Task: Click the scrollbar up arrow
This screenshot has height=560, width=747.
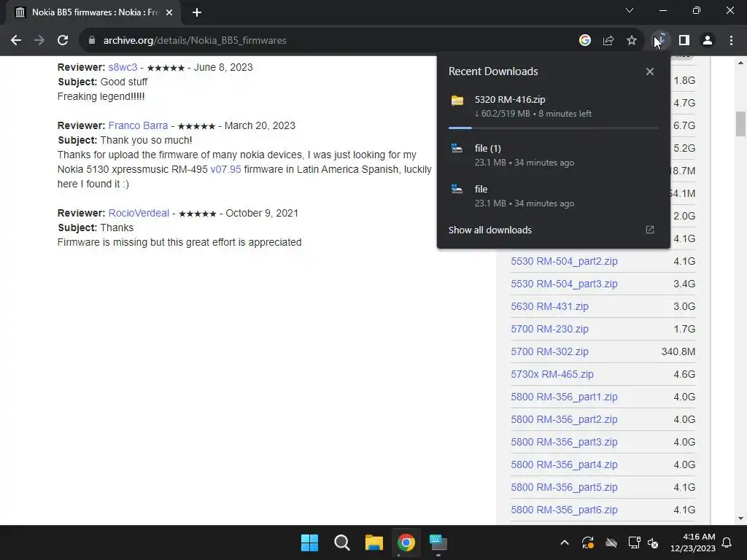Action: pos(740,63)
